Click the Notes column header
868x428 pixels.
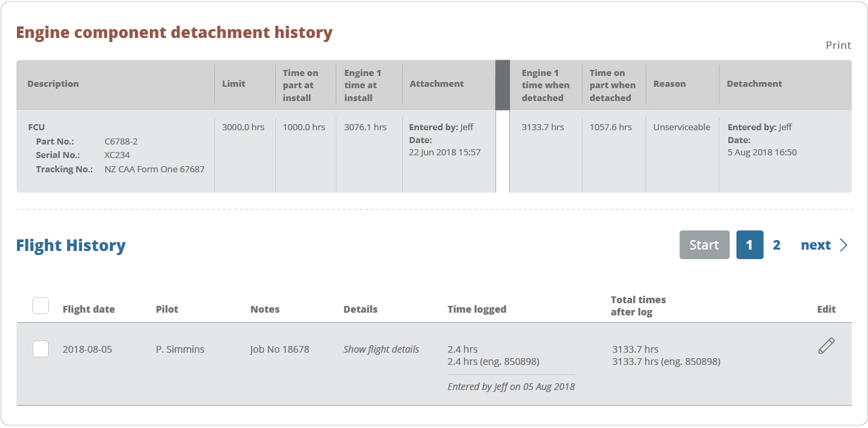pos(264,309)
